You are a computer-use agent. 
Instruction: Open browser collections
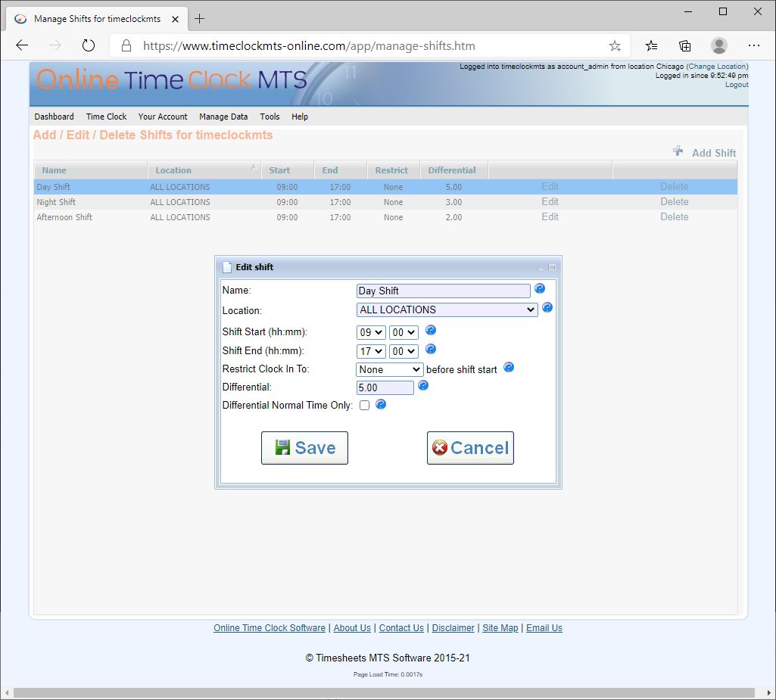[x=685, y=46]
